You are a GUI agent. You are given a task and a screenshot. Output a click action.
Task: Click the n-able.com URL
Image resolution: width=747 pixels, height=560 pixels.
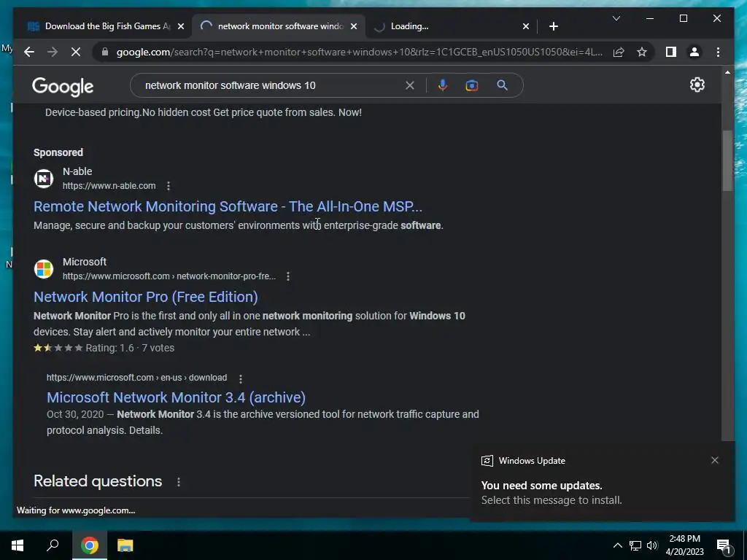coord(109,186)
